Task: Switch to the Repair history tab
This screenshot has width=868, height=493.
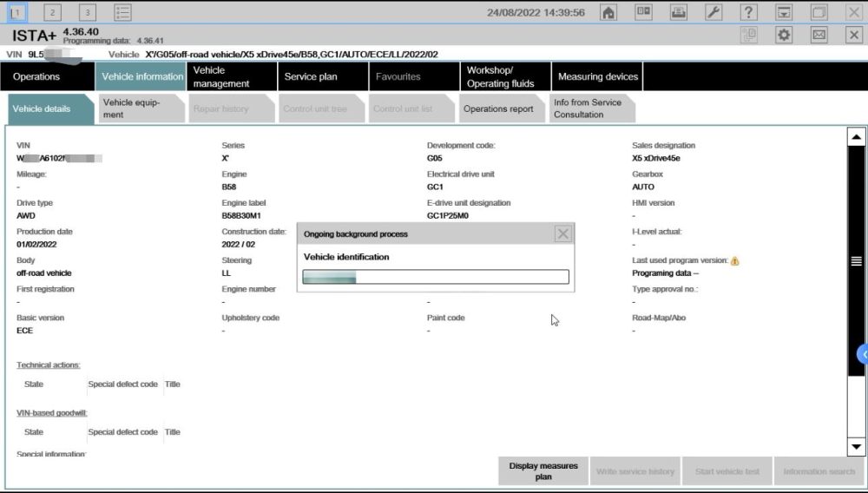Action: click(232, 108)
